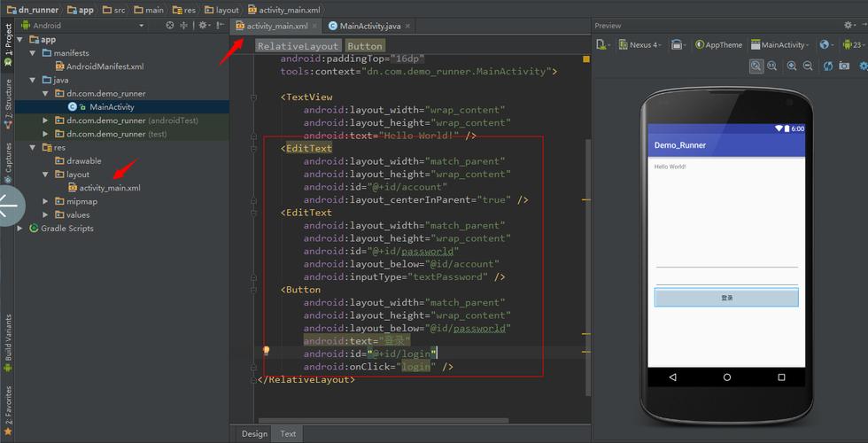Expand Gradle Scripts node
This screenshot has width=868, height=443.
20,229
